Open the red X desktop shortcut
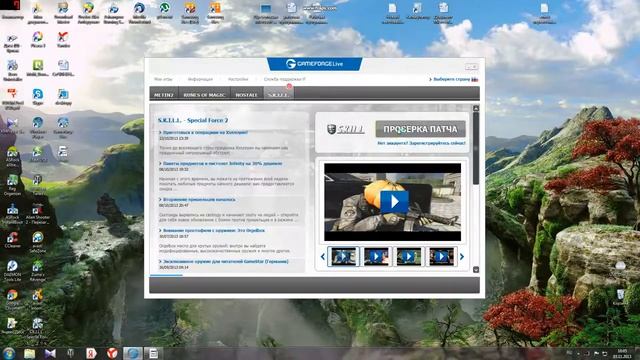This screenshot has width=640, height=360. coord(63,39)
